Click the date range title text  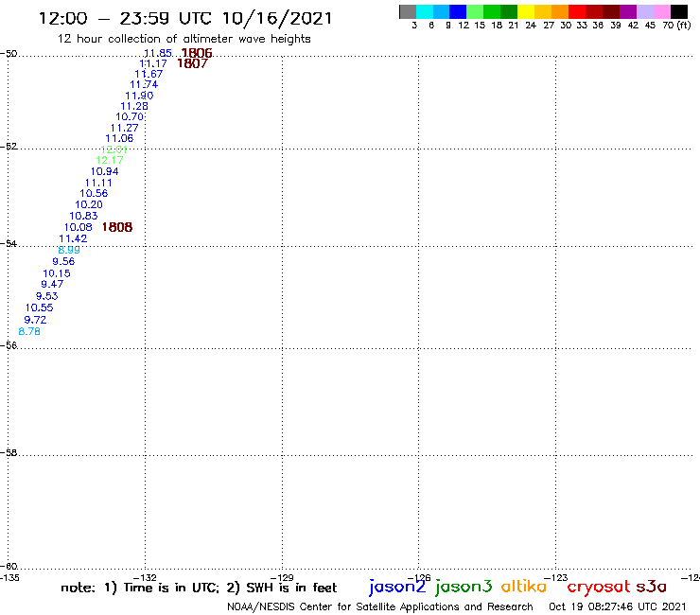pos(185,19)
